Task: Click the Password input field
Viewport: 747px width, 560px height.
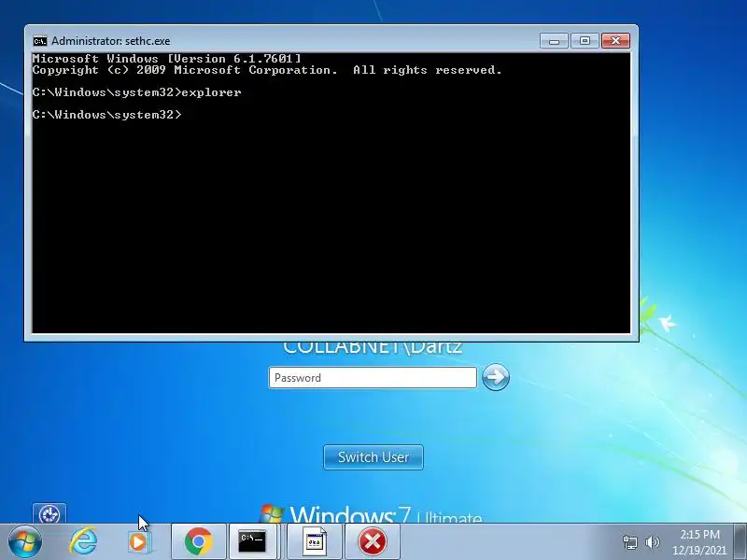Action: [x=373, y=378]
